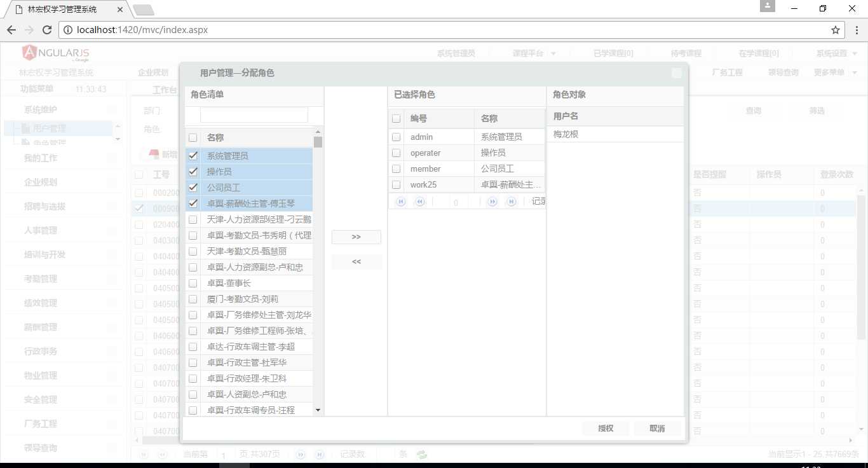
Task: Check the member row in selected roles
Action: point(397,169)
